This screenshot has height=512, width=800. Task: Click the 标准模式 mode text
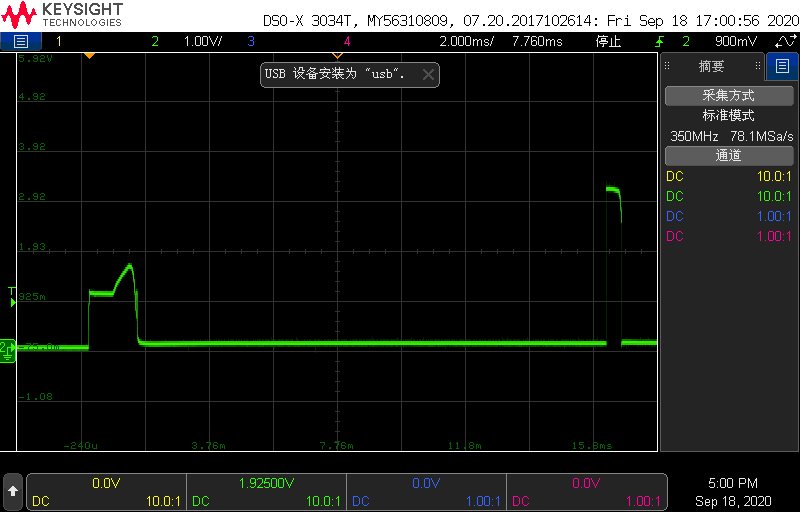(x=729, y=116)
